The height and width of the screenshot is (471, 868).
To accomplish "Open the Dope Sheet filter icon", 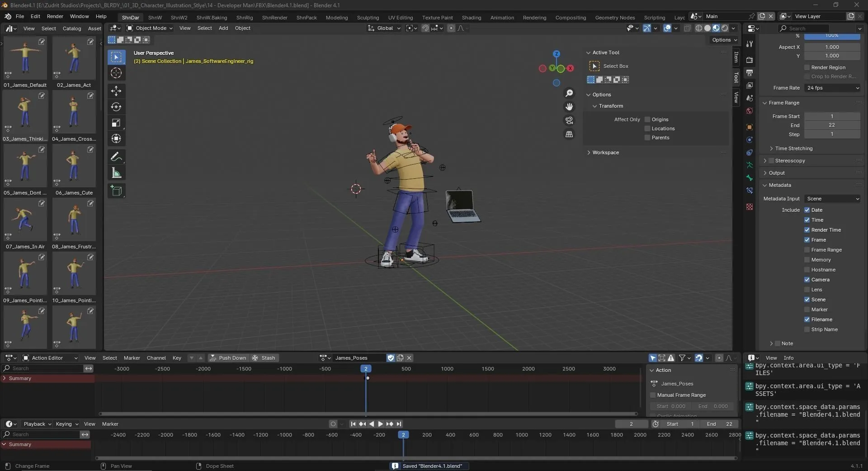I will [x=683, y=358].
